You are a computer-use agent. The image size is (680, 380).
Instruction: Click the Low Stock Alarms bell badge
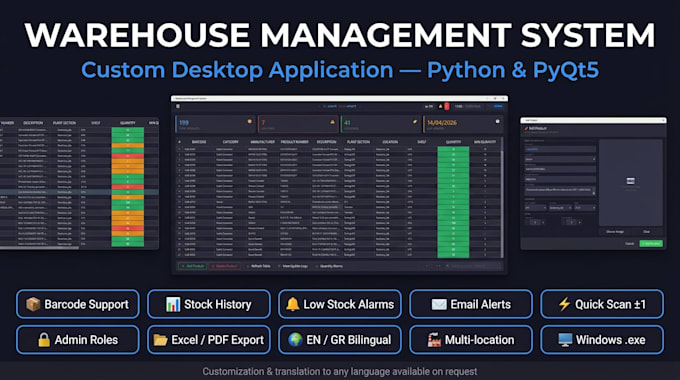pyautogui.click(x=340, y=304)
